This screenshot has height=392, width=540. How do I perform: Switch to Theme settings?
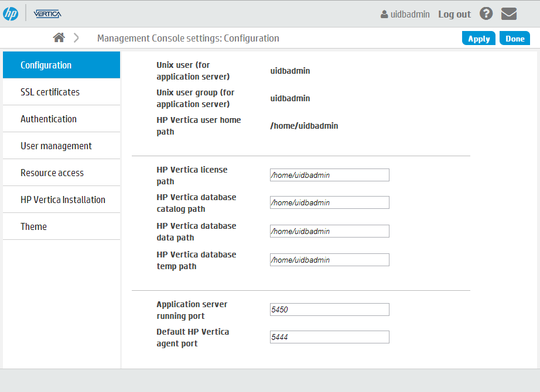point(61,226)
